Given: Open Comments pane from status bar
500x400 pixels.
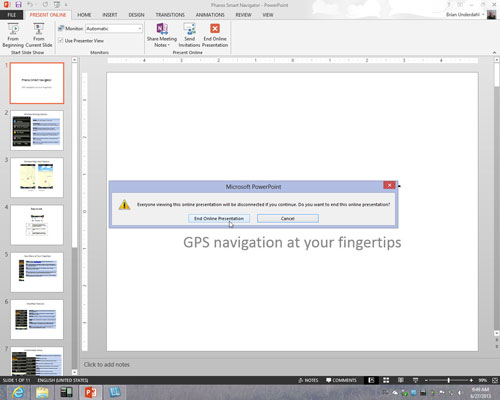Looking at the screenshot, I should coord(341,380).
